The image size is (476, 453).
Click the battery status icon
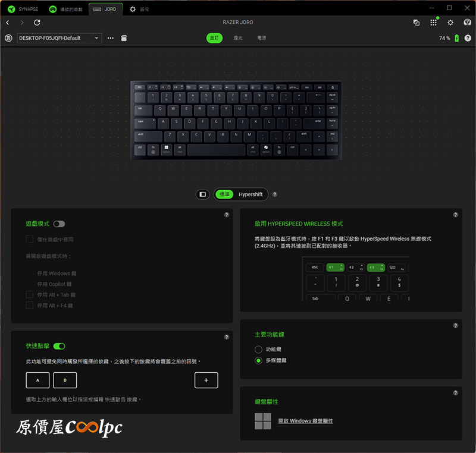[456, 38]
